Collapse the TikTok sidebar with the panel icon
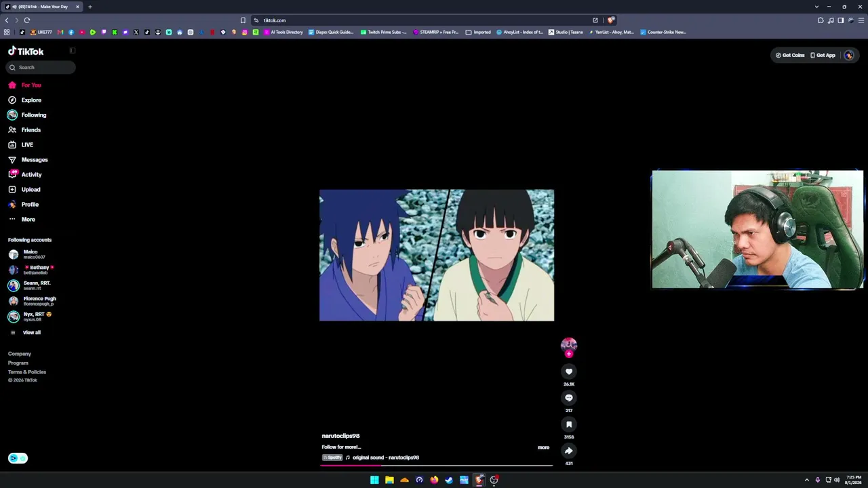The width and height of the screenshot is (868, 488). point(73,50)
